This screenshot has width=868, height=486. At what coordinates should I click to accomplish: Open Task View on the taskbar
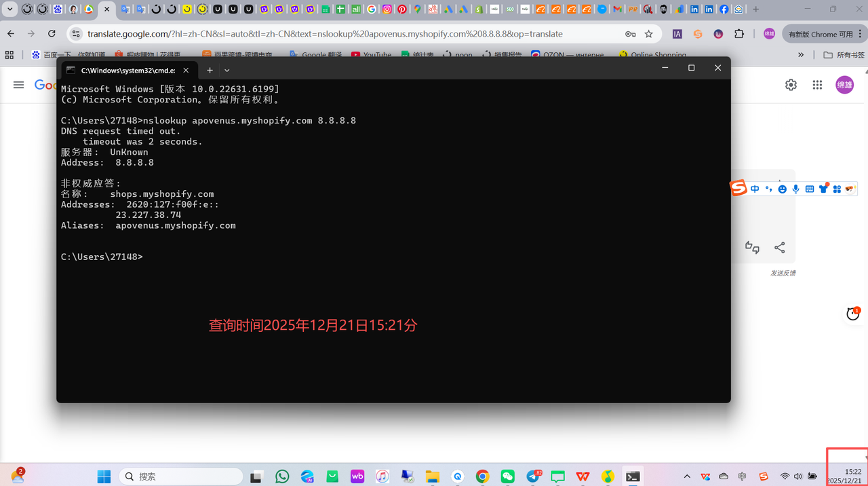point(256,476)
